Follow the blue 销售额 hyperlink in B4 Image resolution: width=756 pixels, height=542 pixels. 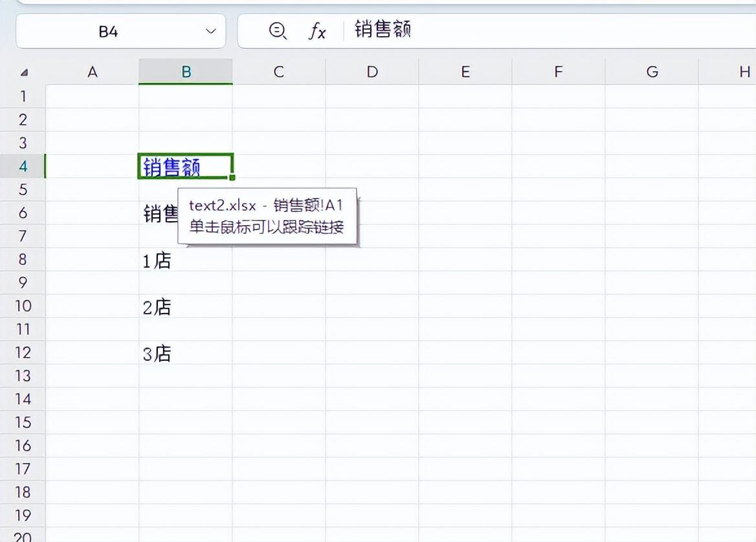(172, 168)
